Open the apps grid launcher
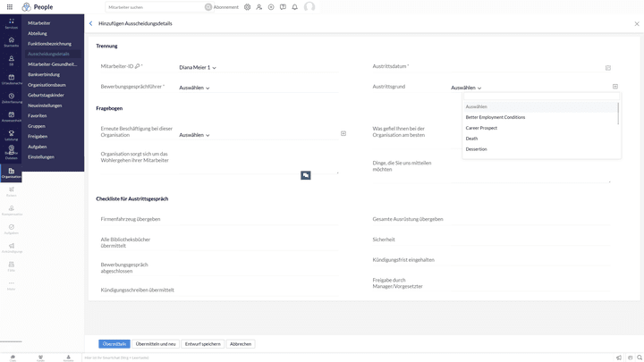Image resolution: width=644 pixels, height=362 pixels. point(12,7)
